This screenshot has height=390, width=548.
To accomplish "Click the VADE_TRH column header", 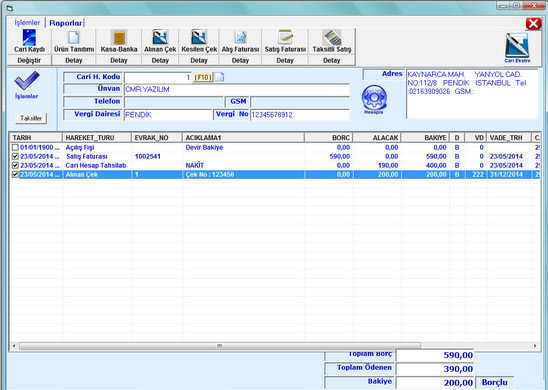I will [x=509, y=138].
